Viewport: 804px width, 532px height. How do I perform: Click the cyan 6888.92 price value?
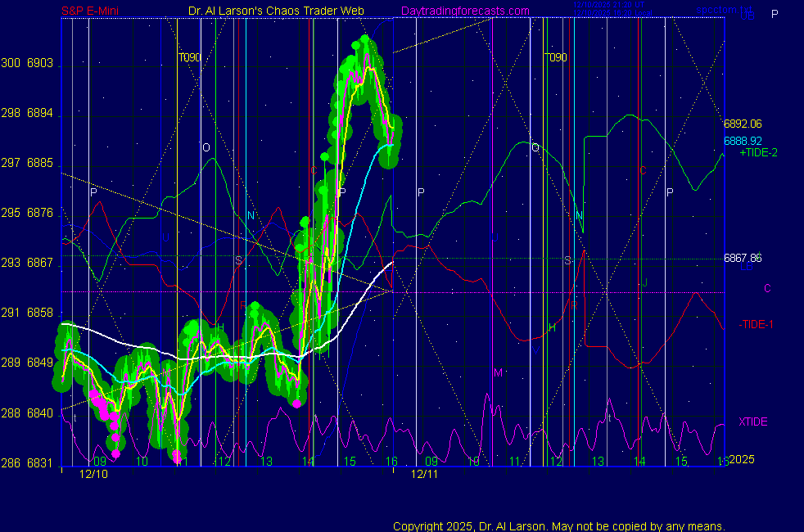tap(743, 141)
